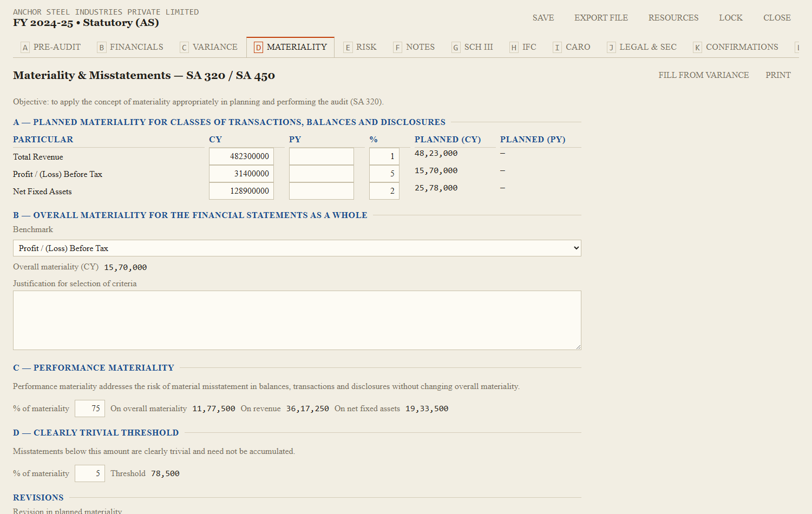Edit the Net Fixed Assets CY field
Image resolution: width=812 pixels, height=514 pixels.
click(x=241, y=191)
